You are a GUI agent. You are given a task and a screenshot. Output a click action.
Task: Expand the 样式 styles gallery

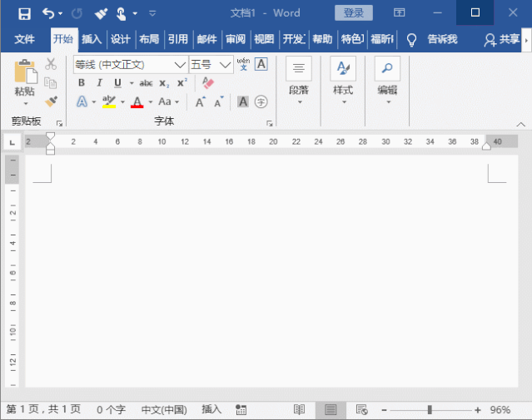point(343,82)
